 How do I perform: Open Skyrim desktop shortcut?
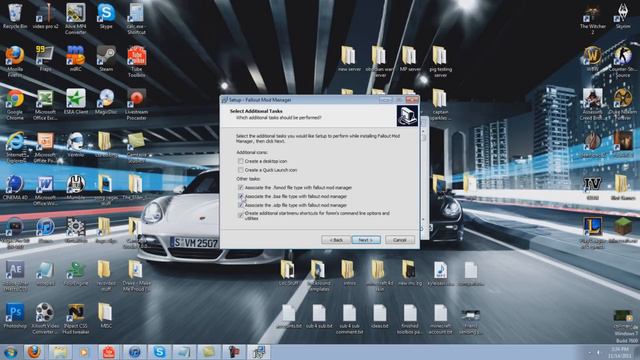point(623,16)
